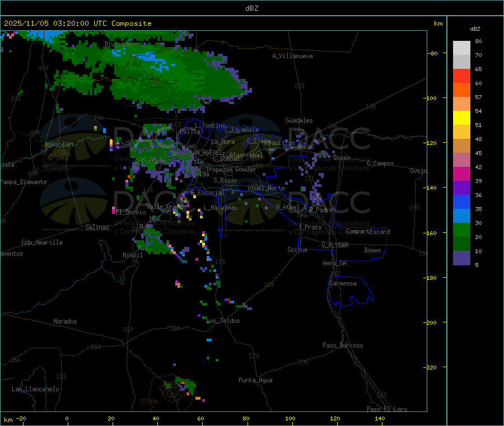Image resolution: width=504 pixels, height=426 pixels.
Task: Click the 'J_Prats' map label
Action: (310, 227)
